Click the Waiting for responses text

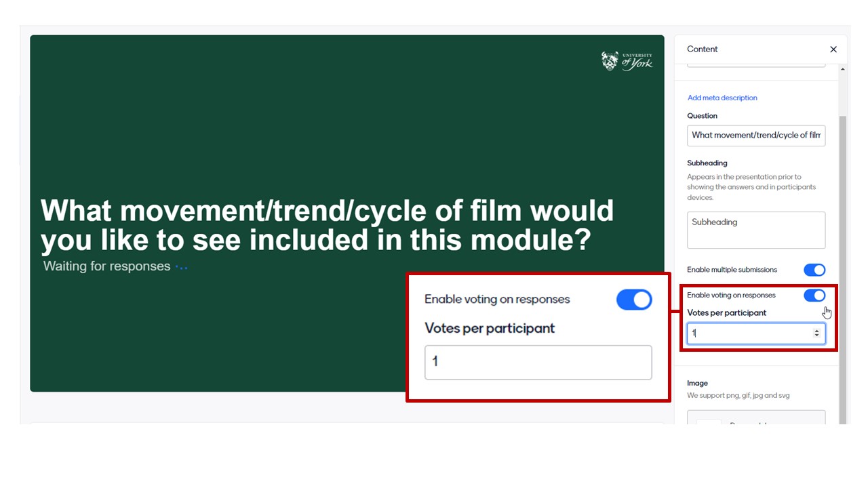coord(106,266)
